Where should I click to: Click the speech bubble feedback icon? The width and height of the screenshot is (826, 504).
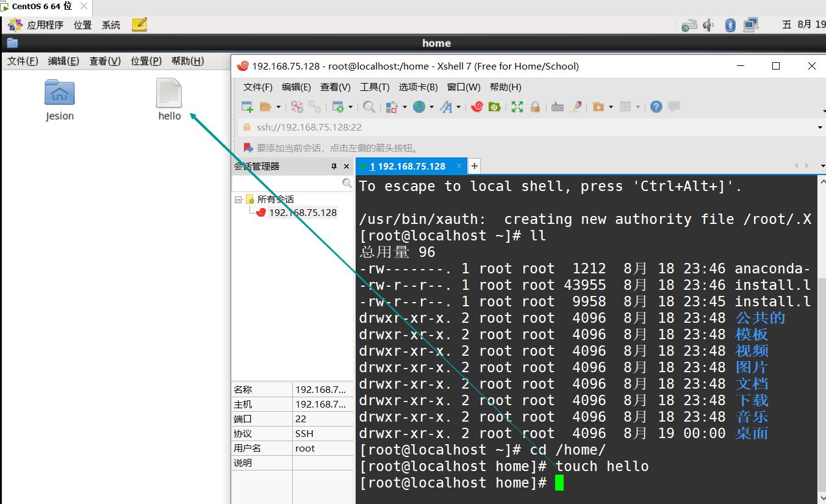pos(674,107)
